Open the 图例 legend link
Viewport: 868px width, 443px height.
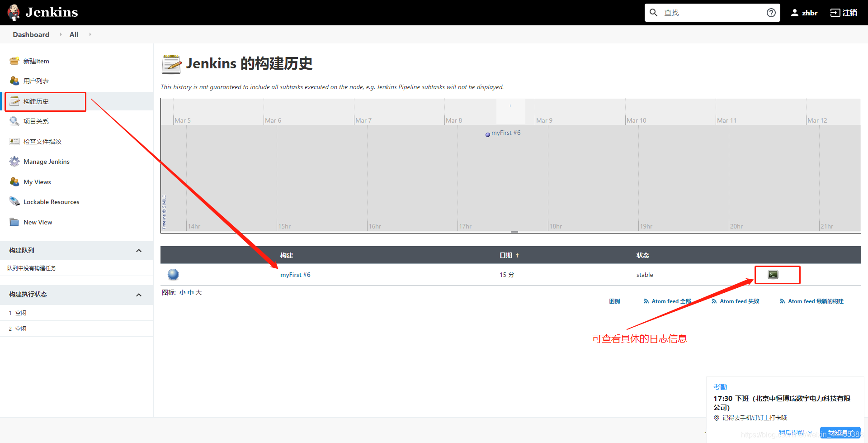tap(614, 301)
